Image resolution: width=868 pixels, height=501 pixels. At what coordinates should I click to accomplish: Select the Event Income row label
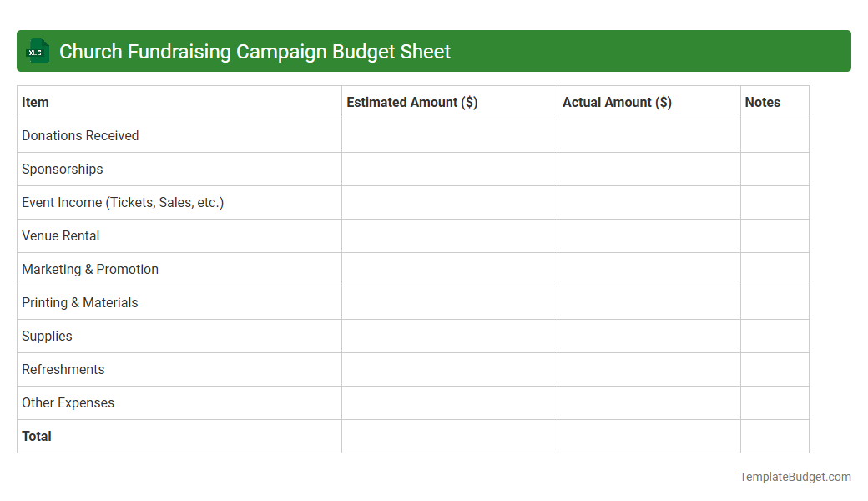pos(123,202)
